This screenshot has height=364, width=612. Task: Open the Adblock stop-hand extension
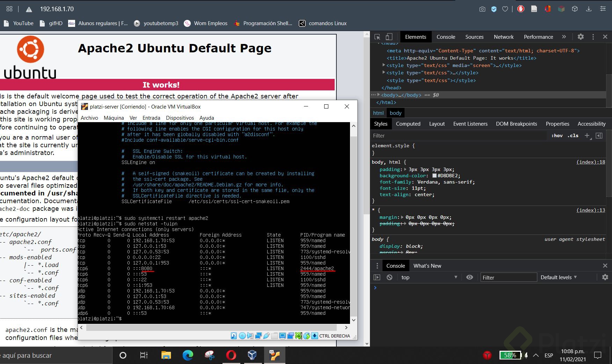[x=521, y=9]
